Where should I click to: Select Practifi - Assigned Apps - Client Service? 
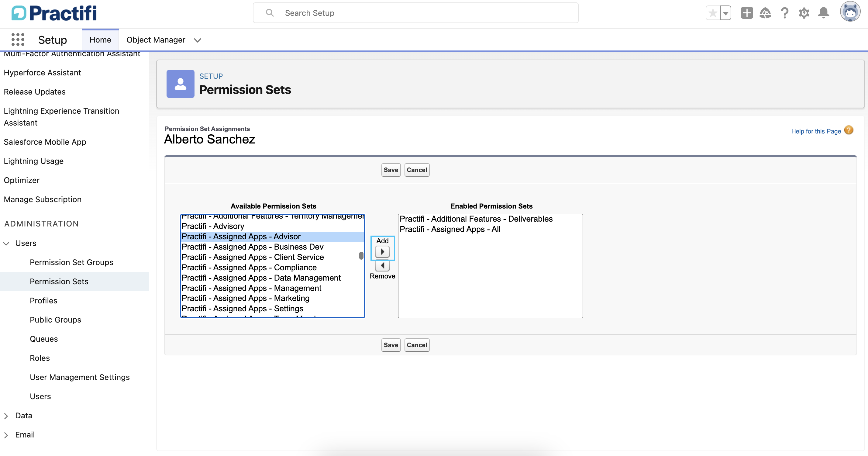point(272,257)
